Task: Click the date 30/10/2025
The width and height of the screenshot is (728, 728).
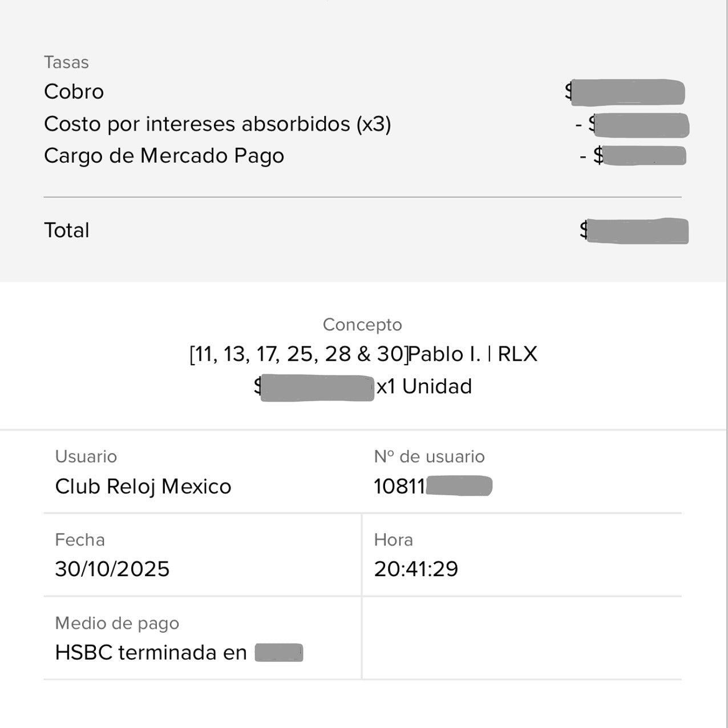Action: click(x=112, y=569)
